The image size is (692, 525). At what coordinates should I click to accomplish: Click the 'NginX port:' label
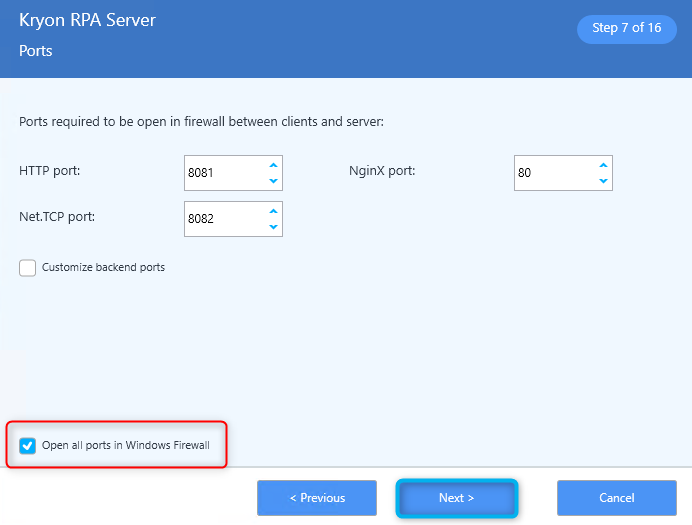[x=382, y=171]
